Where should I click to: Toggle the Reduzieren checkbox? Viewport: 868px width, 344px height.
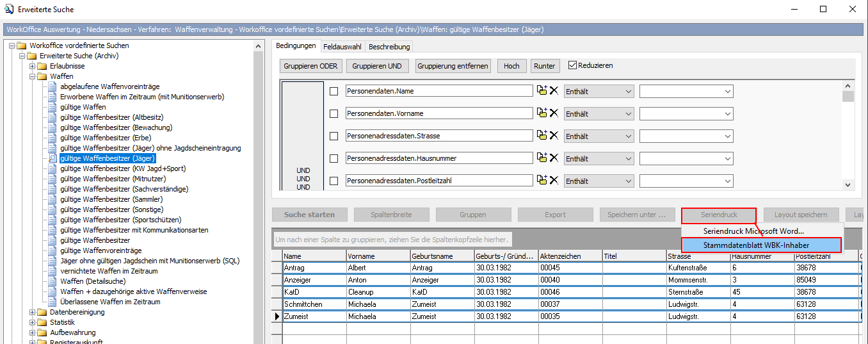click(x=573, y=65)
